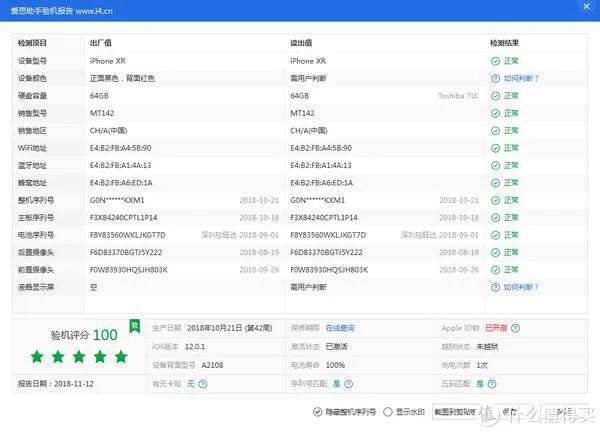Click the factory battery serial F8Y83560WKLJKGT7D
The image size is (600, 432).
[x=127, y=235]
